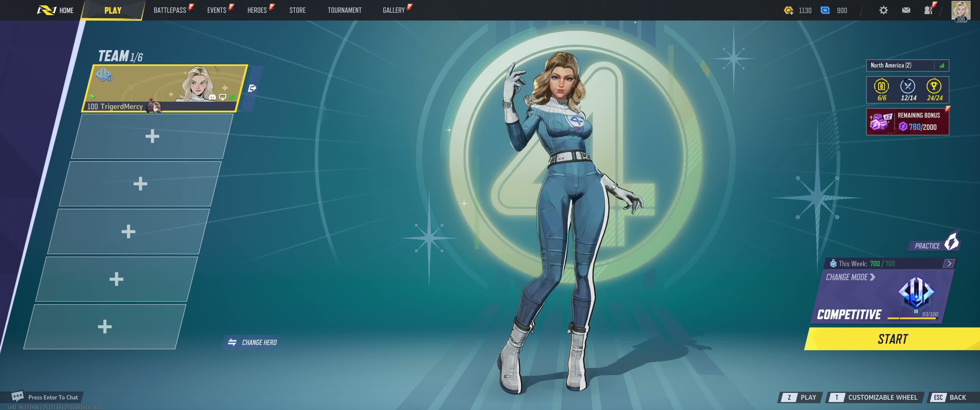Viewport: 980px width, 410px height.
Task: Open the chat bubble icon
Action: click(x=17, y=396)
